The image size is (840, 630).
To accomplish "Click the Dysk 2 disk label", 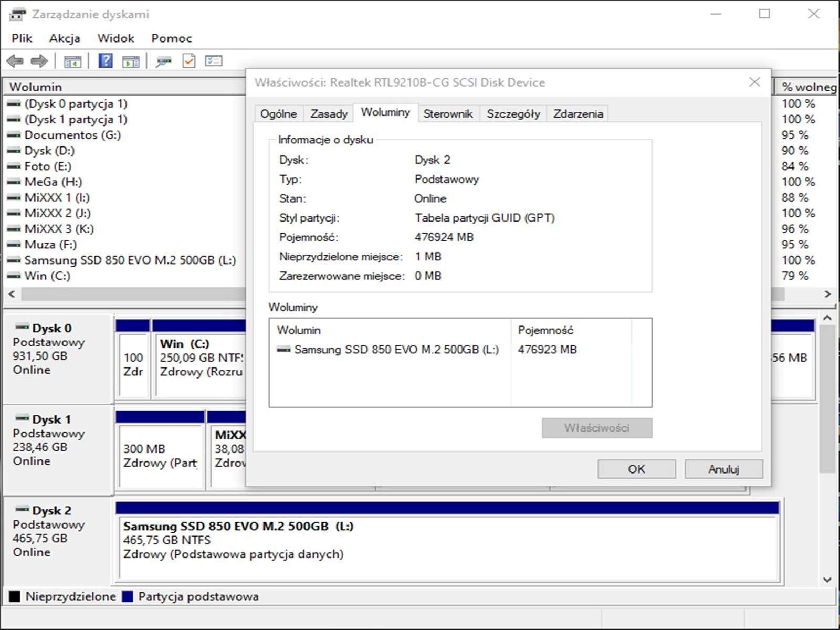I will [x=51, y=510].
